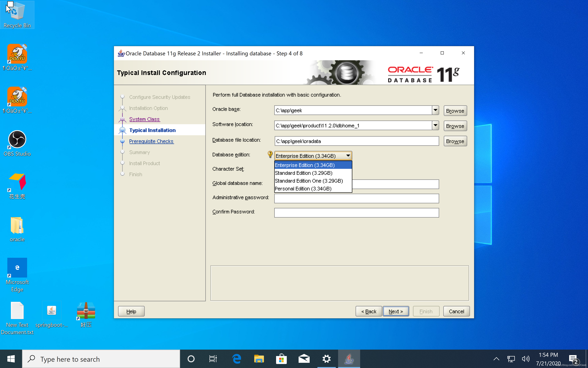Focus the Administrative password field
The height and width of the screenshot is (368, 588).
coord(356,198)
